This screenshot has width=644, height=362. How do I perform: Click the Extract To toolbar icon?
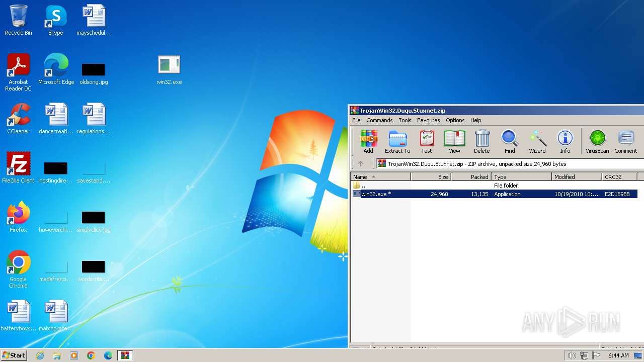point(397,142)
